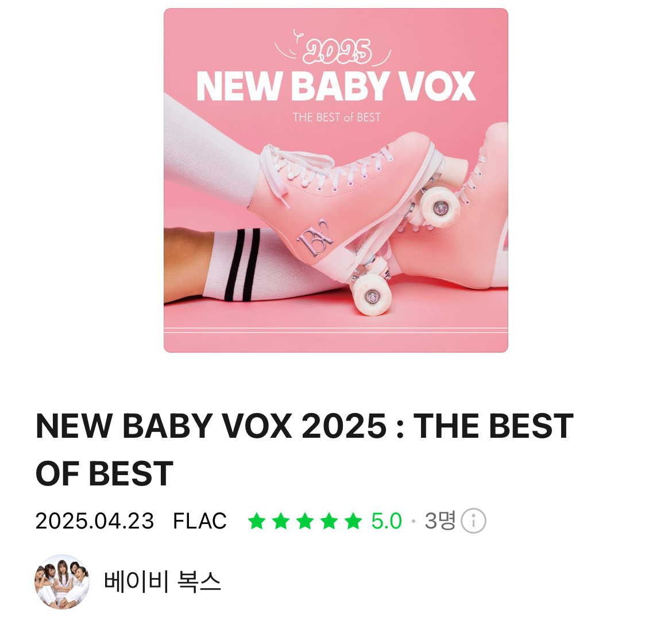Click the 5.0 rating score
Viewport: 672px width, 617px height.
coord(387,521)
